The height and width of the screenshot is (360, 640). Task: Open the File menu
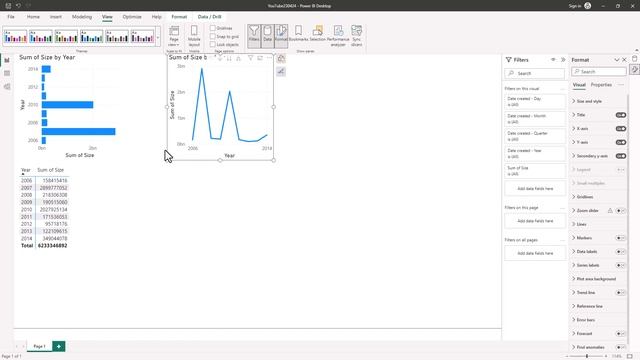pos(11,17)
